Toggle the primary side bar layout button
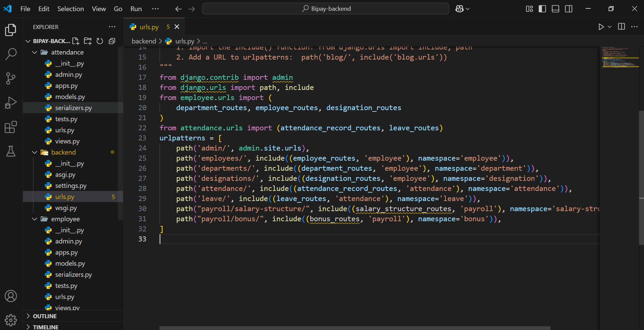This screenshot has width=644, height=330. [x=542, y=9]
